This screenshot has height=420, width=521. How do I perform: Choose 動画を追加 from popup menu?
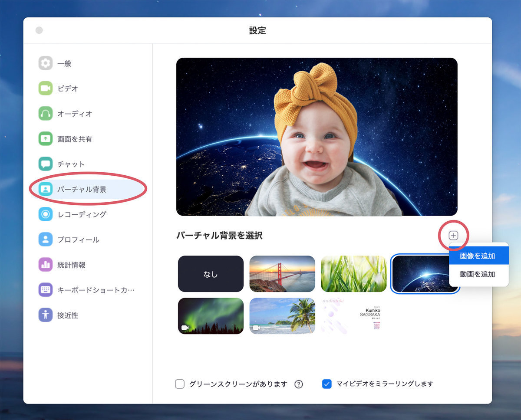click(x=478, y=274)
